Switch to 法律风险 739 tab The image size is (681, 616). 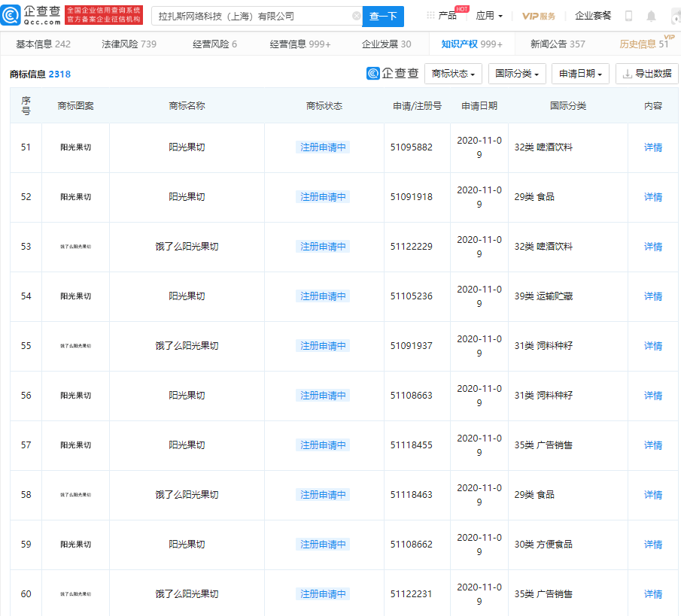point(129,44)
